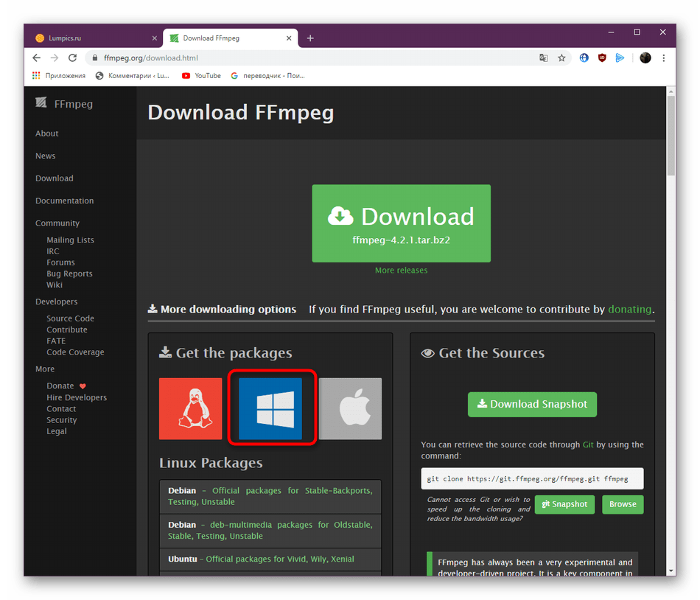Open the Contribute link
The image size is (700, 600).
67,329
